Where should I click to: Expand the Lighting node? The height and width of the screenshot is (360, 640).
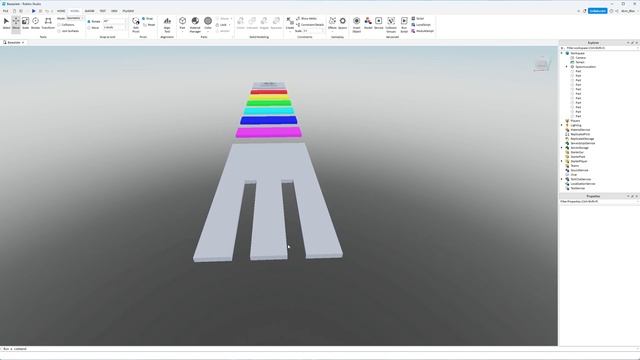[562, 125]
